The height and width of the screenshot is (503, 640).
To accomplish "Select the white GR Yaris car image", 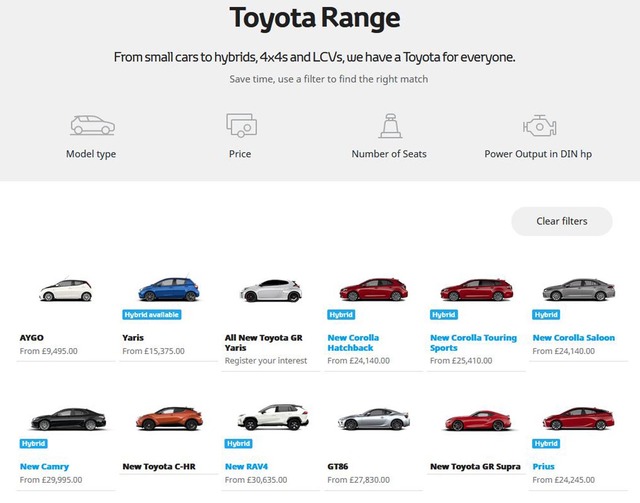I will point(271,290).
